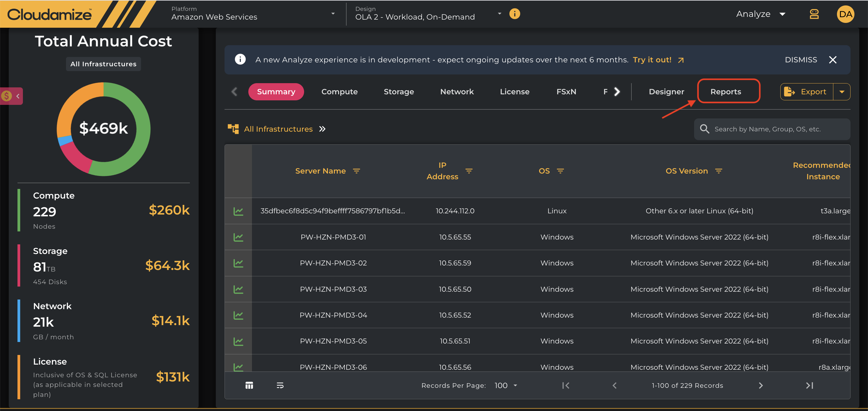Filter the IP Address column
868x411 pixels.
click(x=469, y=171)
